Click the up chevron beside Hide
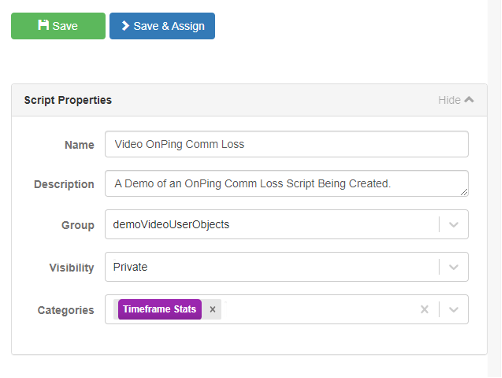The width and height of the screenshot is (502, 378). [469, 100]
